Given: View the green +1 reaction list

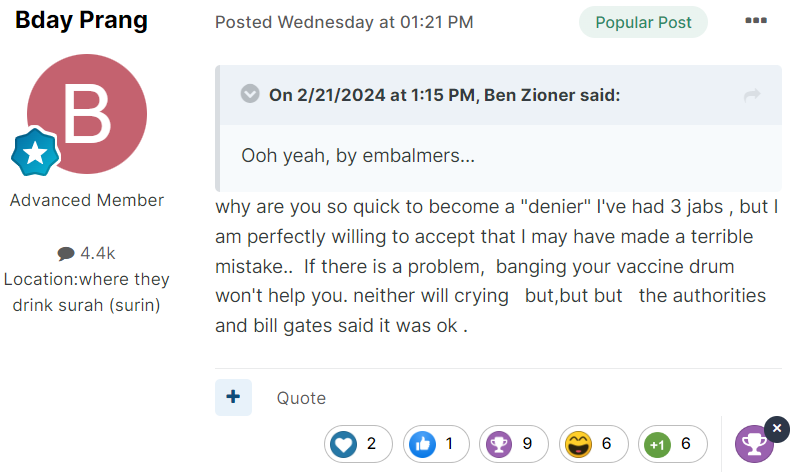Looking at the screenshot, I should [x=672, y=444].
